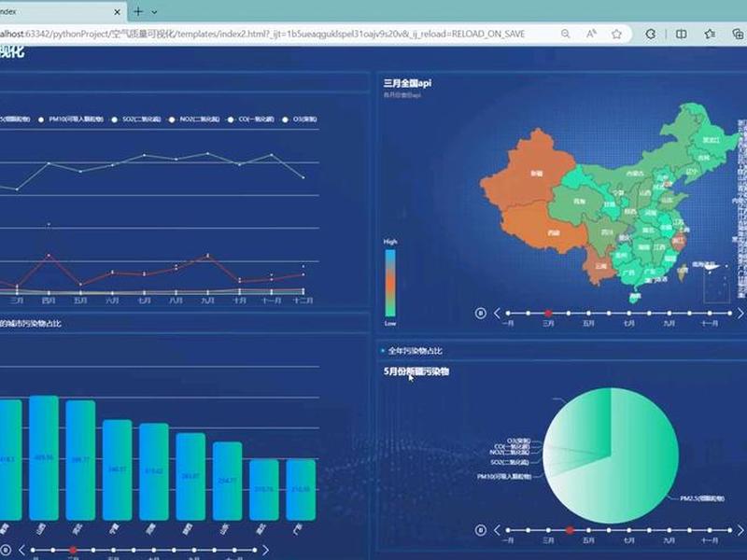Select the red active marker on pie timeline
747x560 pixels.
[x=570, y=530]
